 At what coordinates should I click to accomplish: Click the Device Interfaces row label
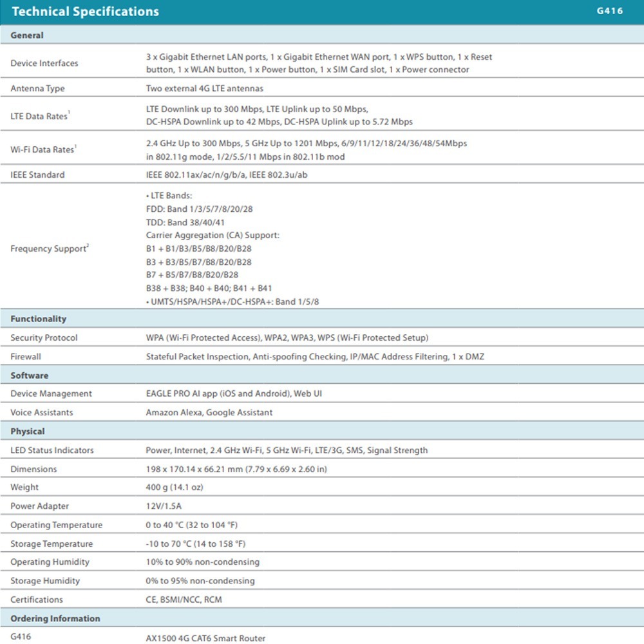point(44,63)
